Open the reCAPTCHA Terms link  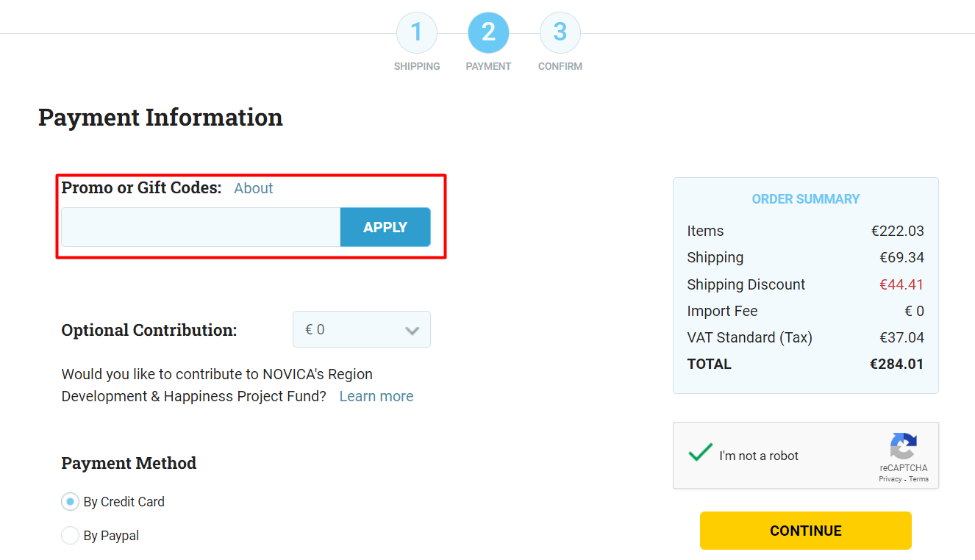click(x=918, y=479)
